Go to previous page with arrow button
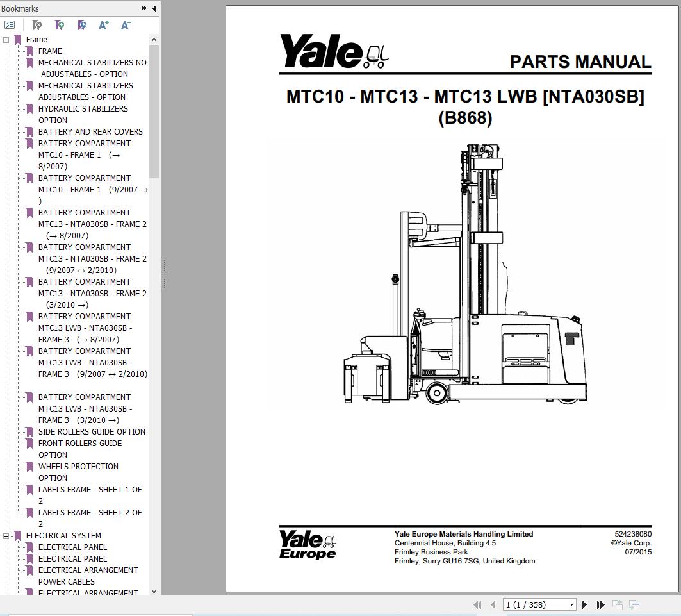This screenshot has height=616, width=681. [x=493, y=604]
